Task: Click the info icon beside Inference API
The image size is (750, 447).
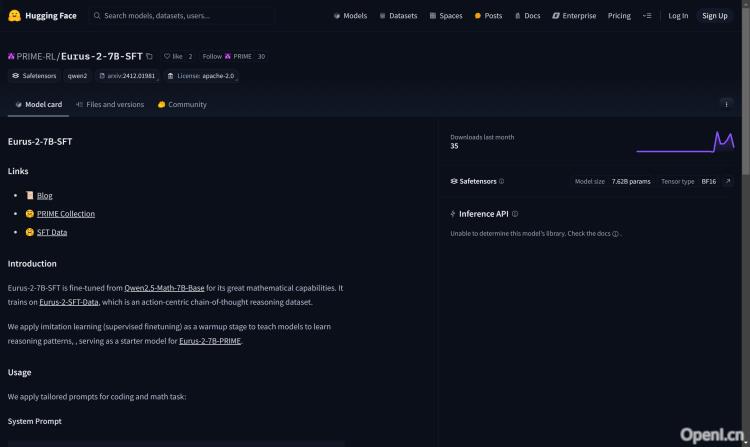Action: pos(516,214)
